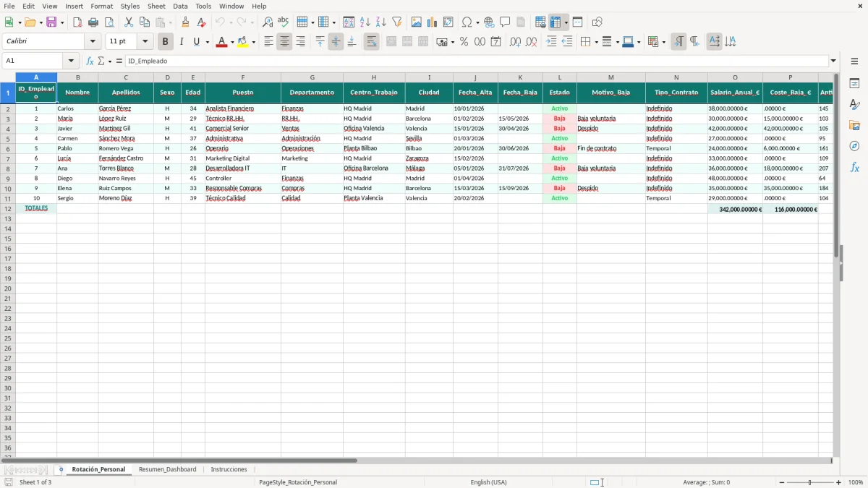Click zoom out minus button
The width and height of the screenshot is (868, 488).
782,482
